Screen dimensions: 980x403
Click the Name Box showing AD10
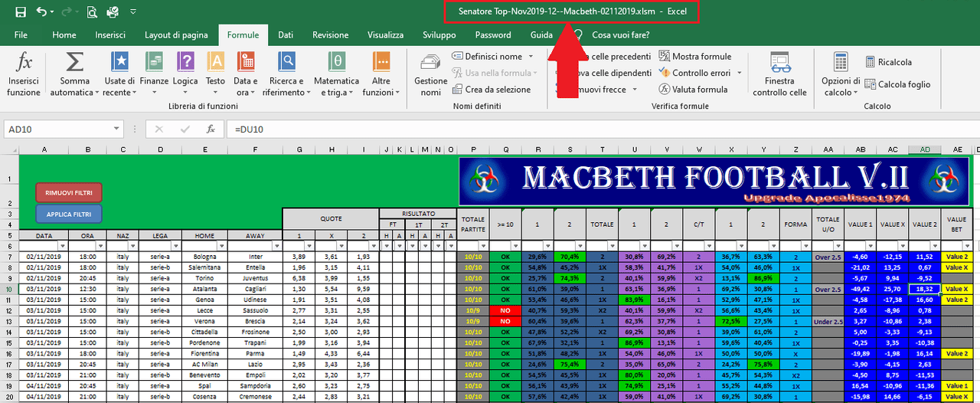click(57, 129)
